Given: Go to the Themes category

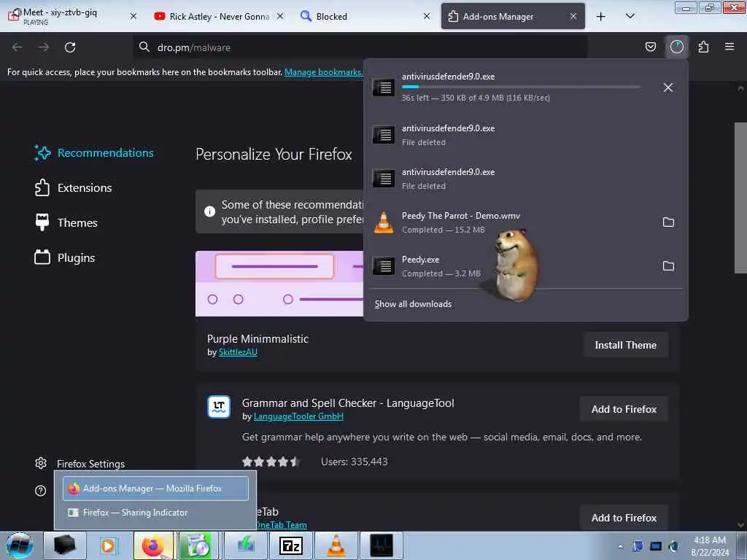Looking at the screenshot, I should [x=66, y=223].
